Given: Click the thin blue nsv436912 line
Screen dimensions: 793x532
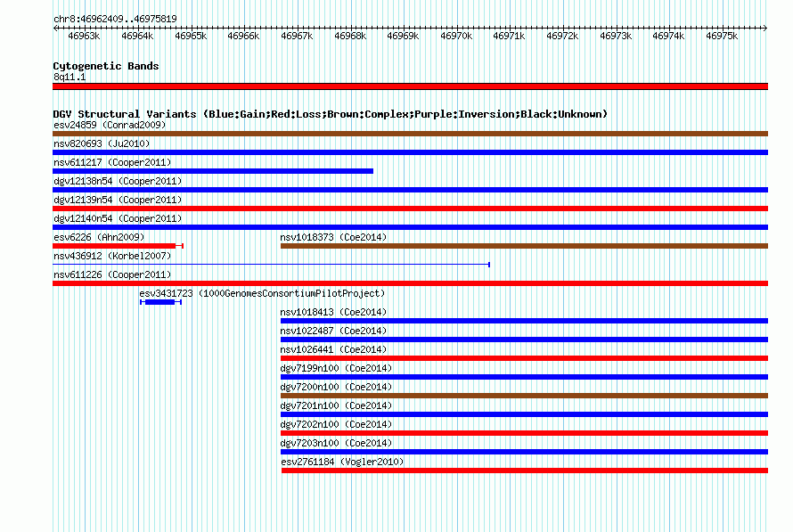Looking at the screenshot, I should (271, 265).
